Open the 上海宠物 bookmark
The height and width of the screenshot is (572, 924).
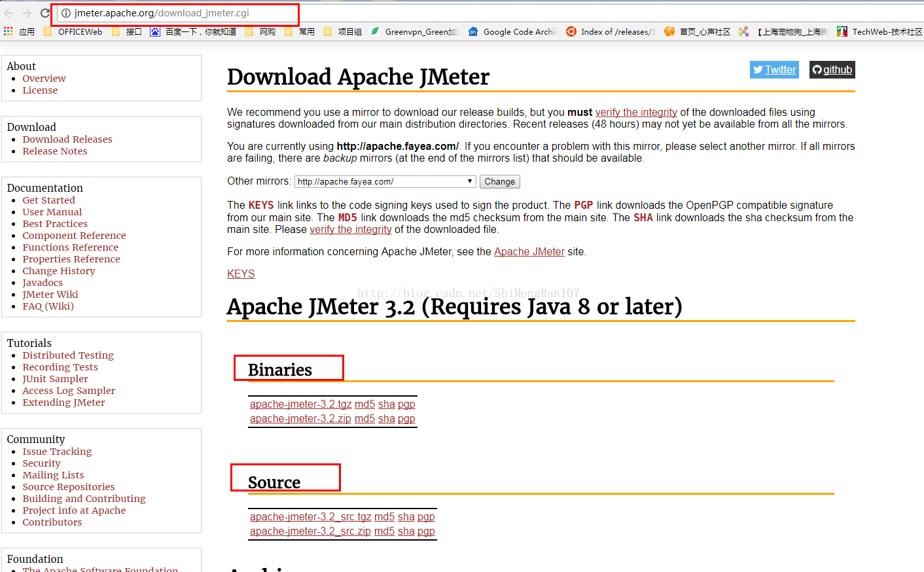(783, 31)
